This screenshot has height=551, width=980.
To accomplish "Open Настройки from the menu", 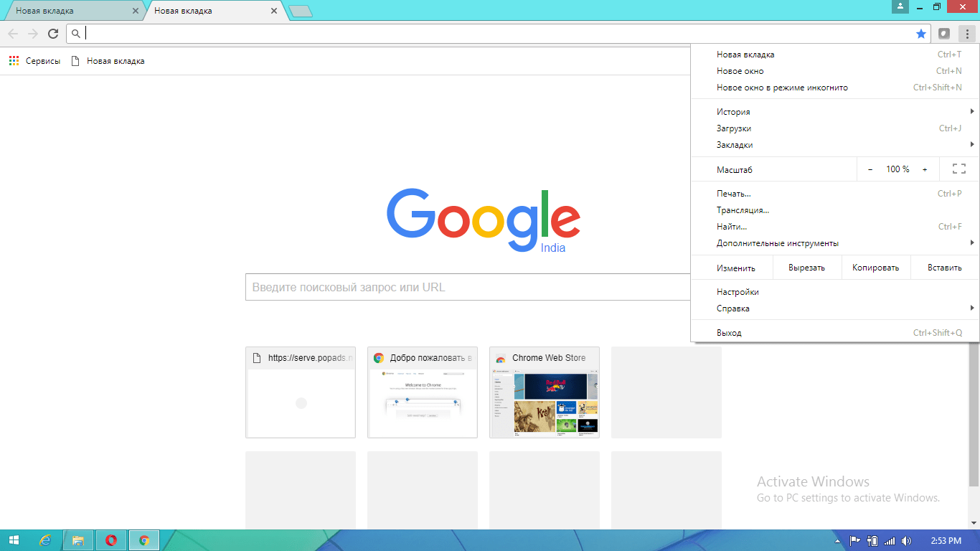I will click(x=834, y=292).
